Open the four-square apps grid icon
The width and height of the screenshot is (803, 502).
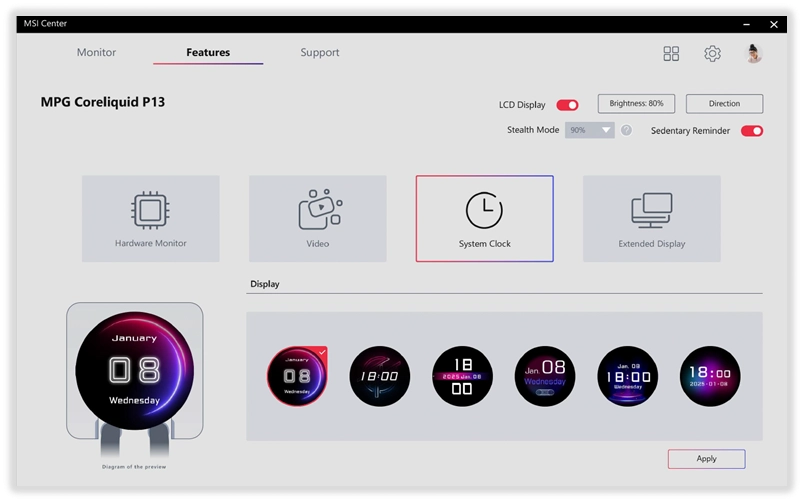click(x=671, y=53)
